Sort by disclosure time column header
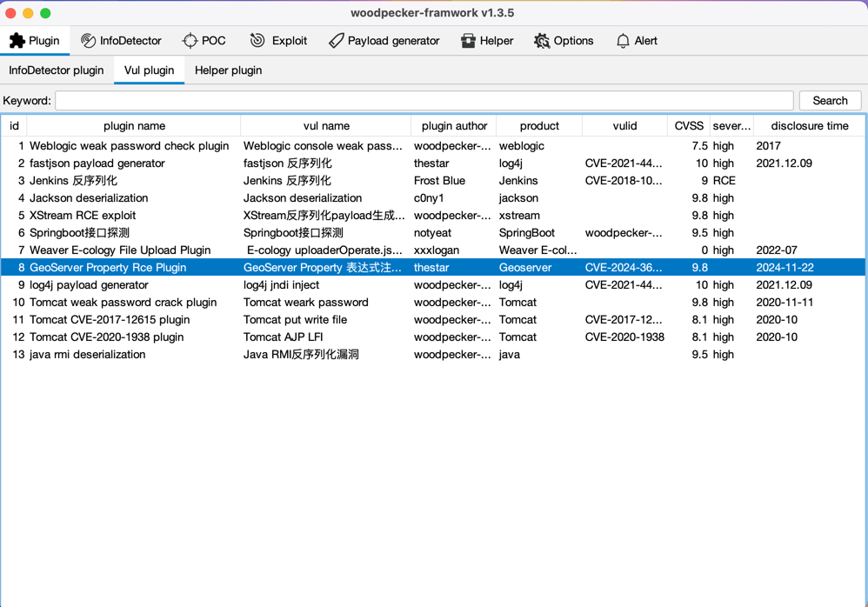 pyautogui.click(x=810, y=125)
